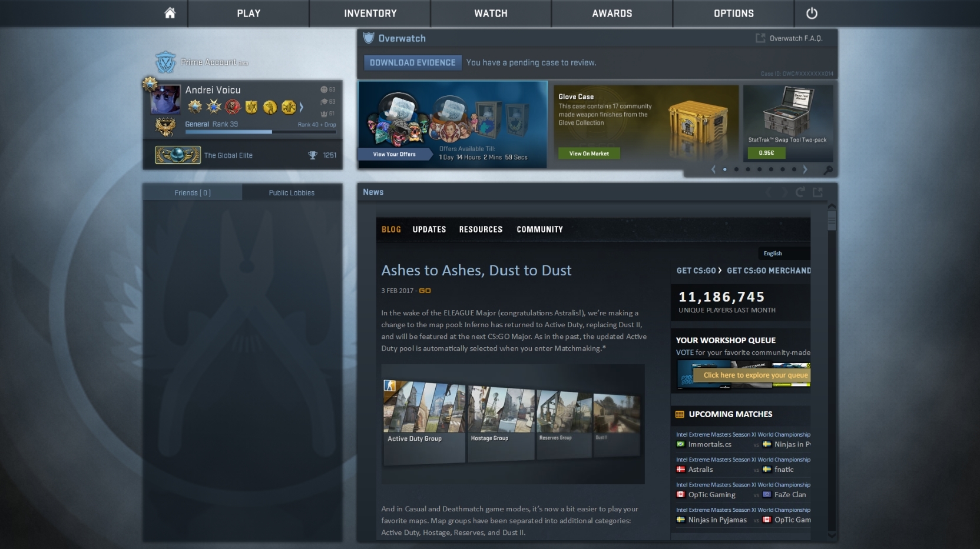The height and width of the screenshot is (549, 980).
Task: Open the WATCH menu
Action: pos(491,14)
